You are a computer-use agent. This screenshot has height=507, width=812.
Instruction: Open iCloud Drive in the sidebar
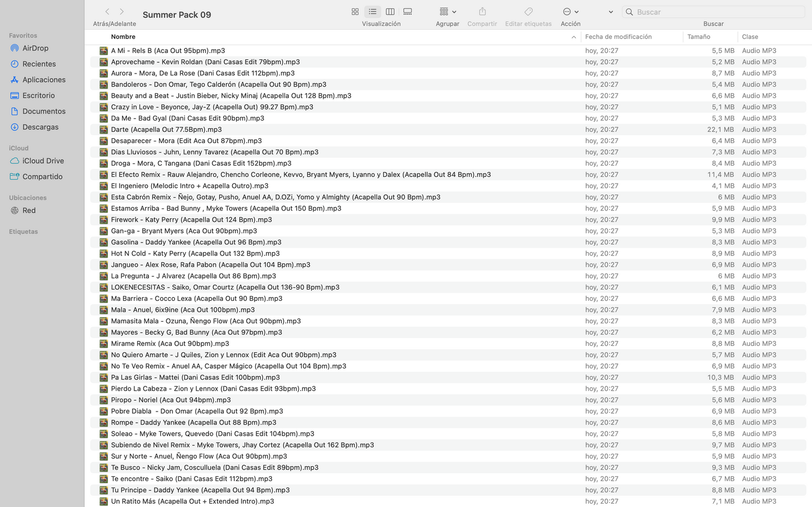pyautogui.click(x=43, y=161)
